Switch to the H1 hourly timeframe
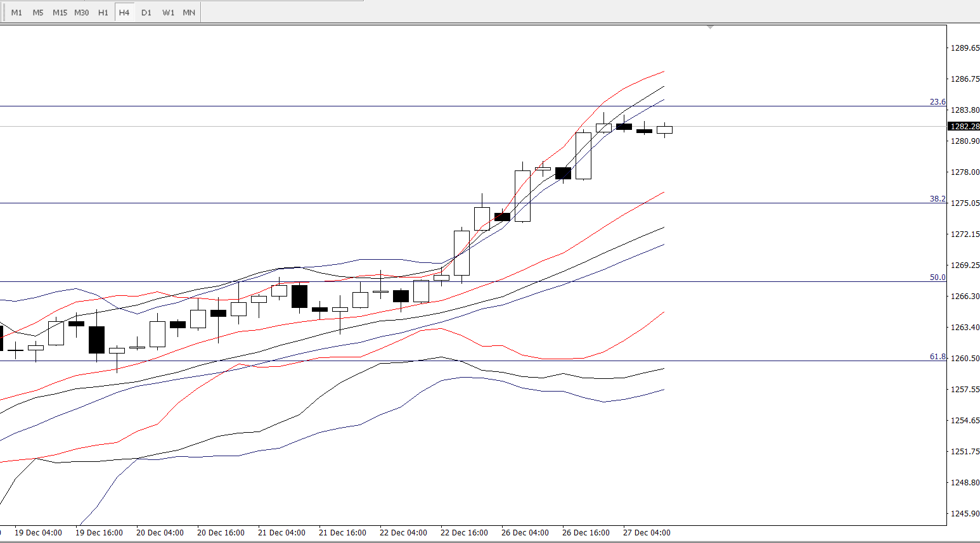Viewport: 980px width, 543px height. point(103,13)
